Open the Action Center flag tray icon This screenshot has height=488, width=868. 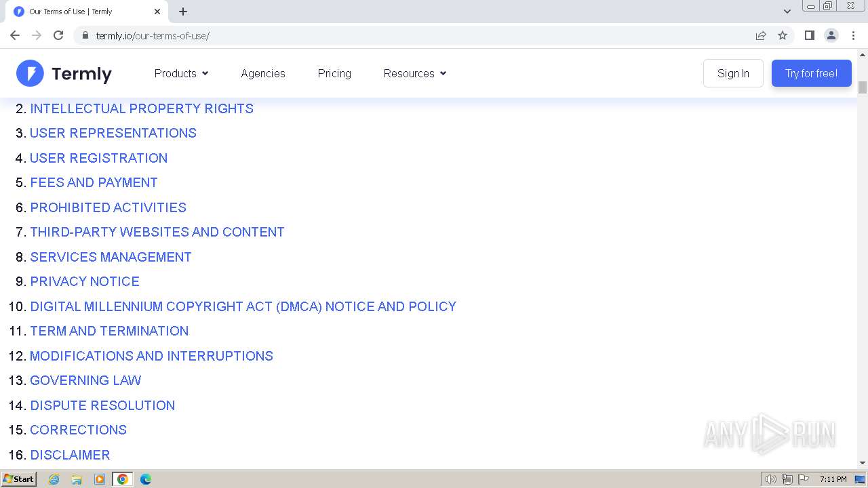(804, 479)
